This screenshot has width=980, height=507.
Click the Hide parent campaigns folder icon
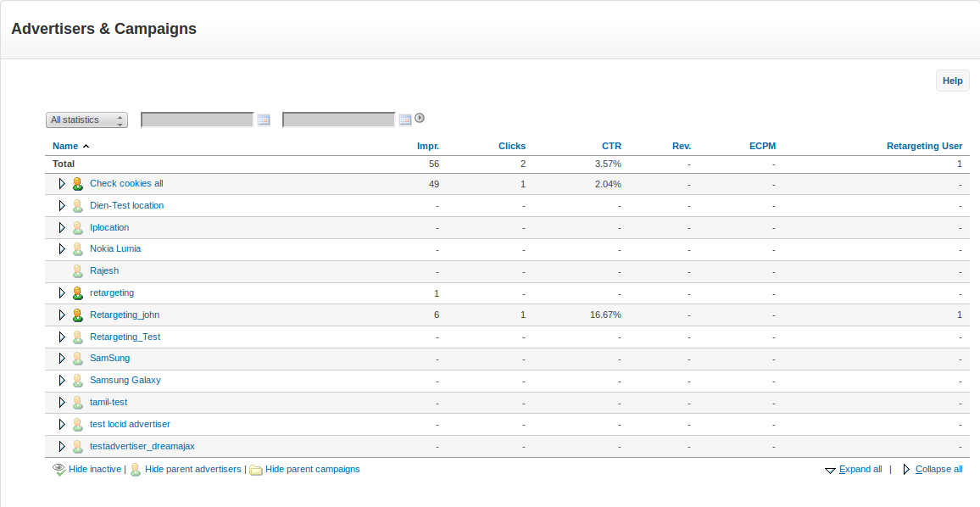point(255,470)
